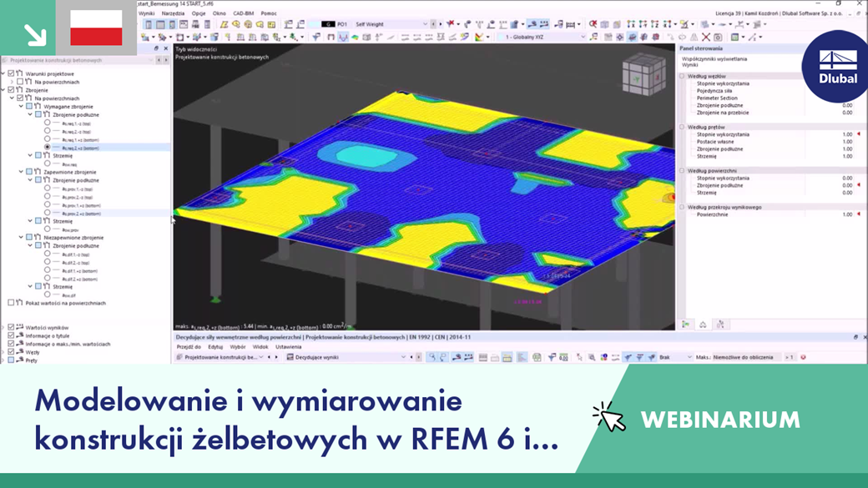Screen dimensions: 868x488
Task: Click the Y-axis view icon in toolbar
Action: 643,24
